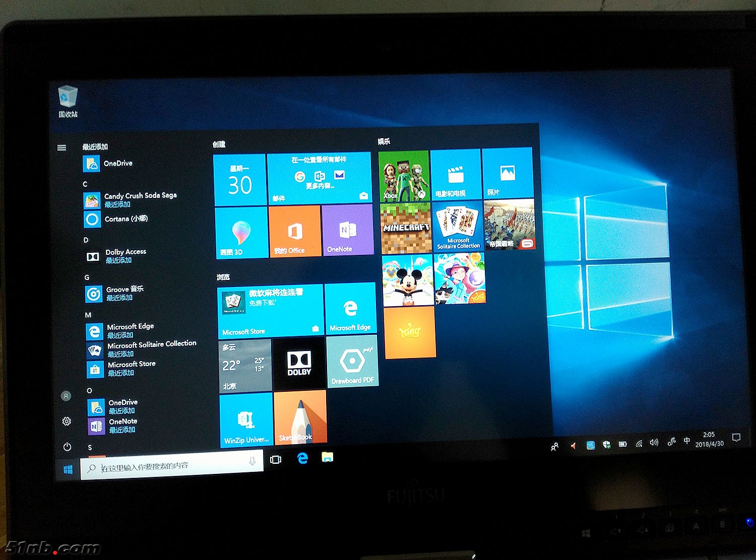Open the black Dolby tile

[x=299, y=364]
